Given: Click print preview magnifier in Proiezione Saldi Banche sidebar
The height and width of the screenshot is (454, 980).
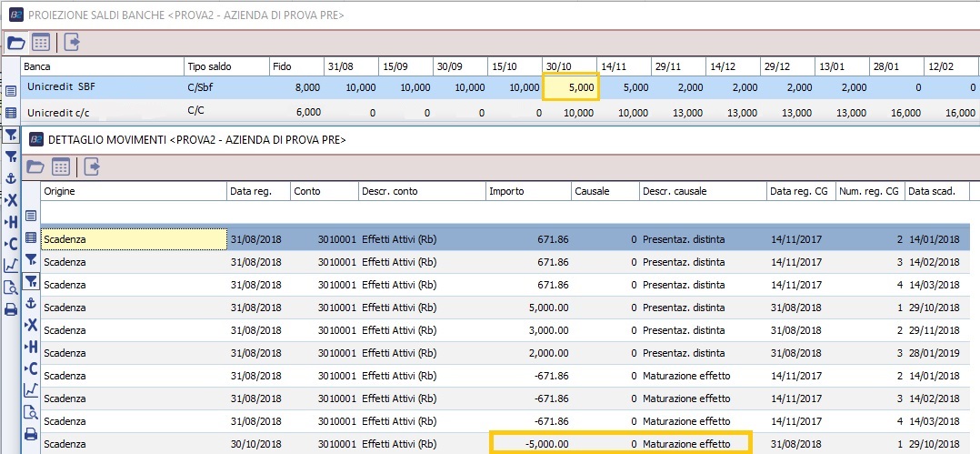Looking at the screenshot, I should tap(11, 288).
